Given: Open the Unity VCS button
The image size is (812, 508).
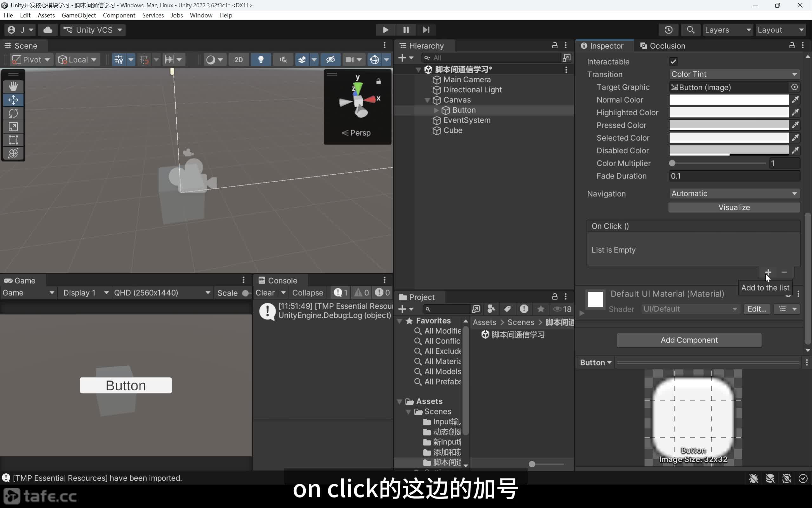Looking at the screenshot, I should (93, 30).
